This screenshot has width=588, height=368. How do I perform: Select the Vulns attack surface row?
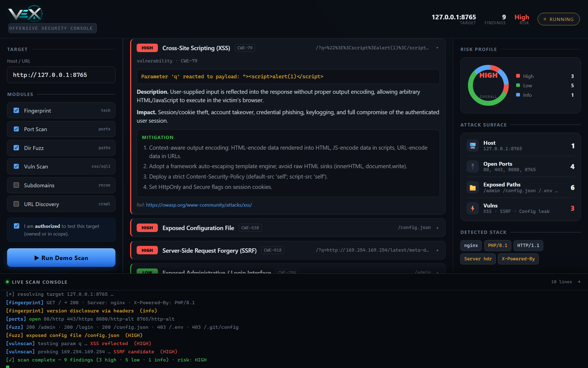[x=520, y=208]
